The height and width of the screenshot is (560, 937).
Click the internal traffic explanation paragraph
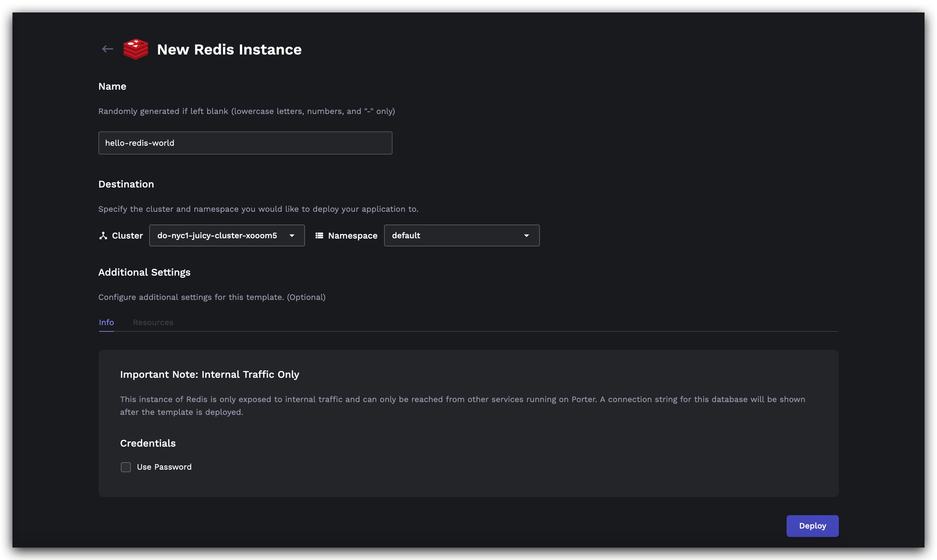pyautogui.click(x=463, y=406)
